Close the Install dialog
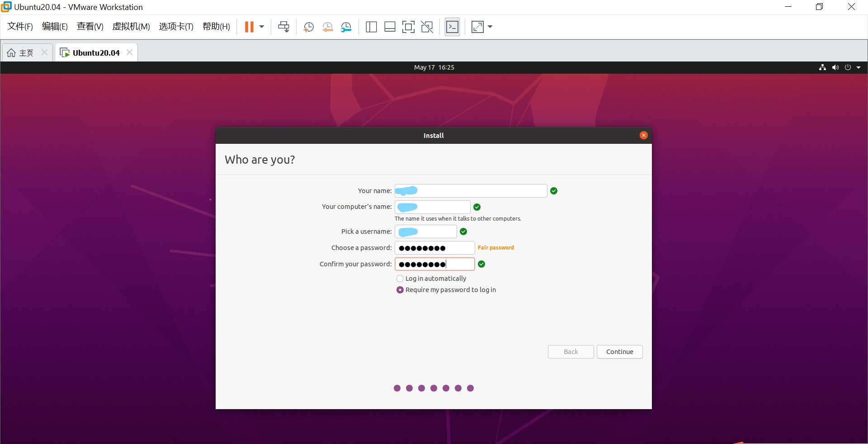 (644, 135)
